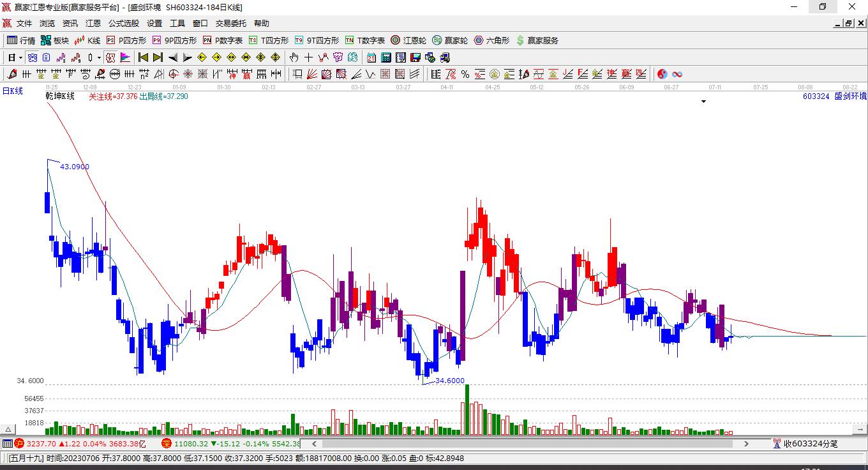Screen dimensions: 868x470
Task: Select the percent symbol tool
Action: [x=465, y=74]
